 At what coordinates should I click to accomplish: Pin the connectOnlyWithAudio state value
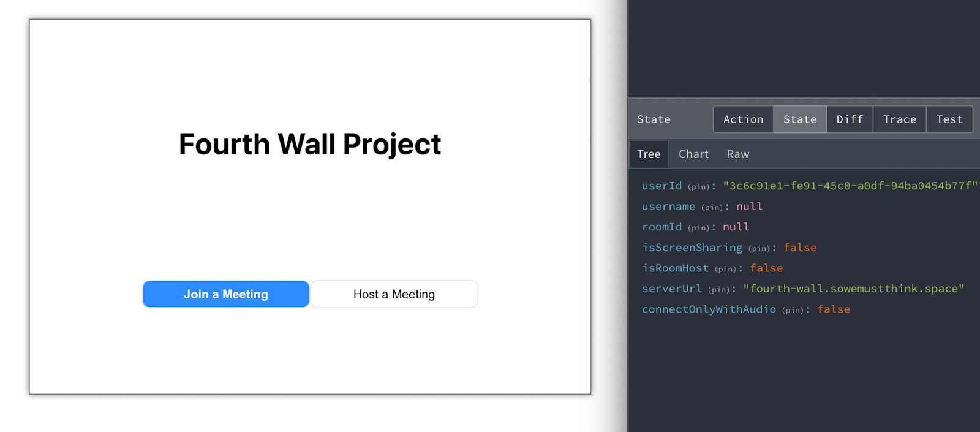(x=793, y=311)
